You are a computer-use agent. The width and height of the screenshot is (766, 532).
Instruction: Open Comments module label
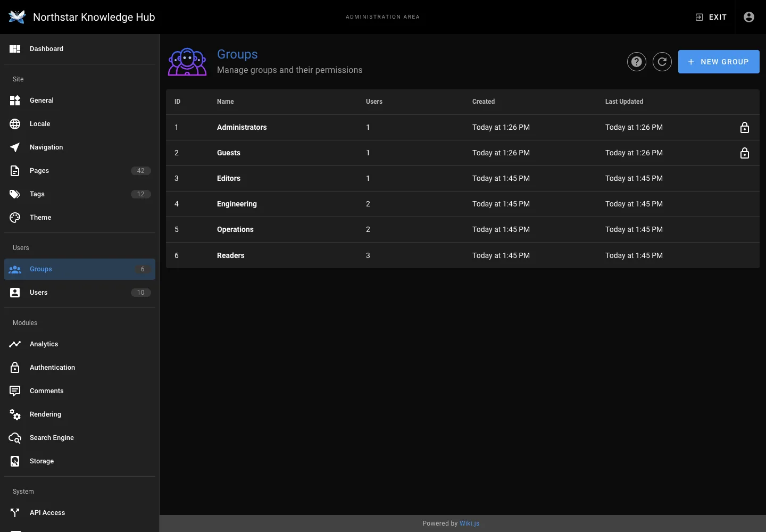point(47,391)
